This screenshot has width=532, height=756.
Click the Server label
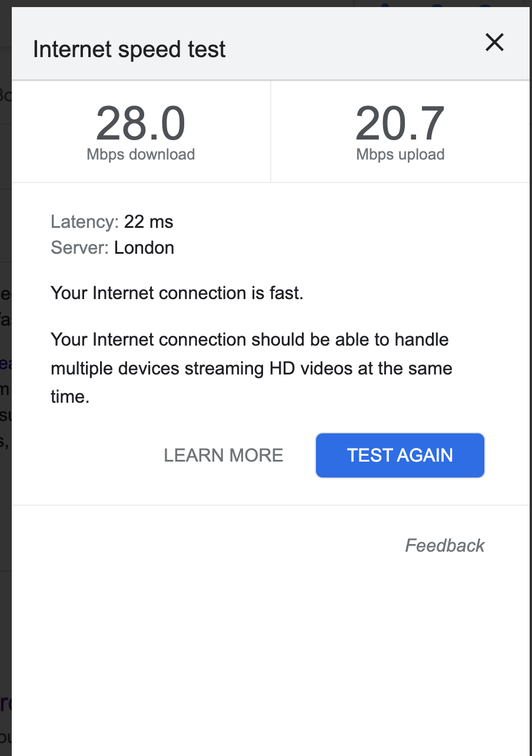79,248
